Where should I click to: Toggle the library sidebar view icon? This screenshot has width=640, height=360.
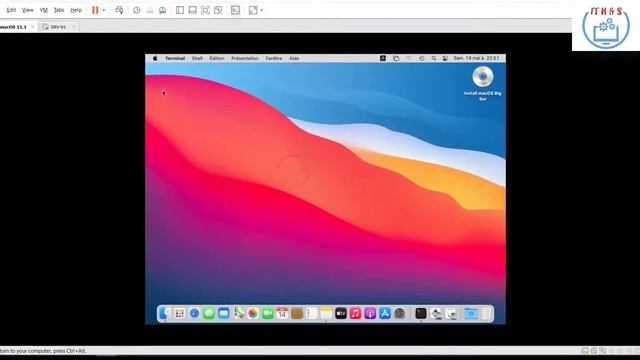(x=180, y=10)
